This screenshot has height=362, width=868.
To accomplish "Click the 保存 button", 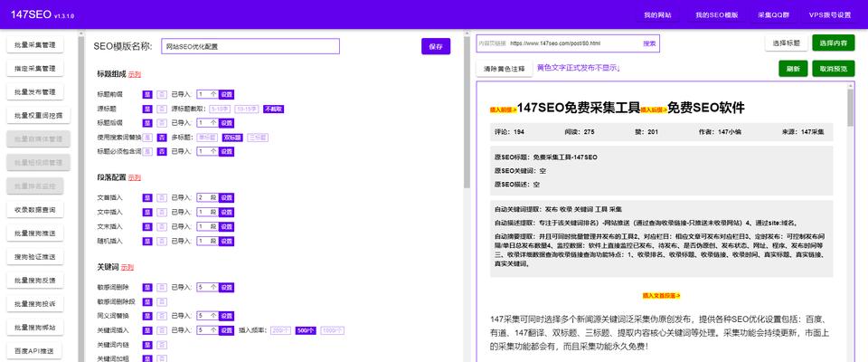I will coord(436,46).
